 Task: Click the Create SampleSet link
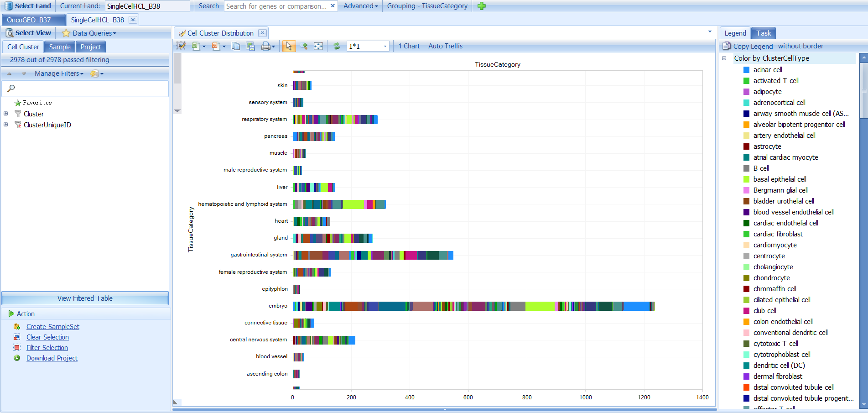(53, 327)
